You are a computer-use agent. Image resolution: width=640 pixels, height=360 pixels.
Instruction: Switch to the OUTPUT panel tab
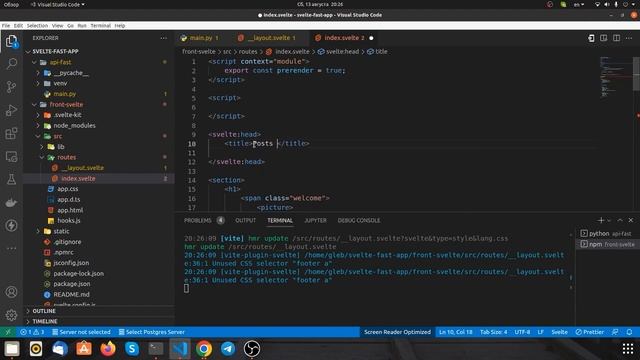(x=245, y=220)
